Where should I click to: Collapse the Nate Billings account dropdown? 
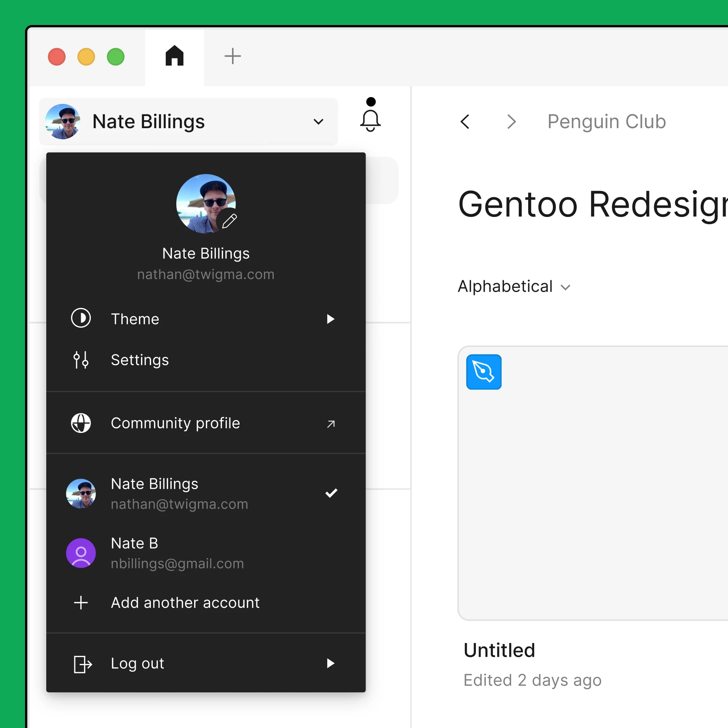pos(318,122)
